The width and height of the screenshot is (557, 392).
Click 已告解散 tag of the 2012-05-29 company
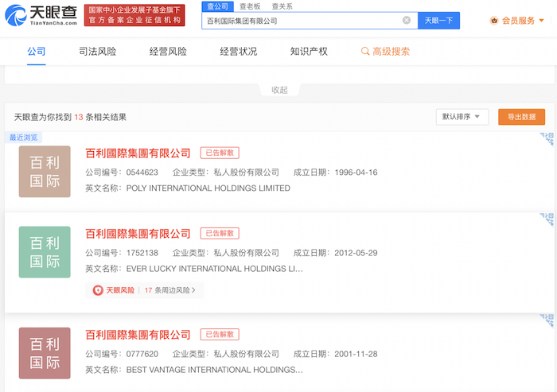[x=220, y=234]
